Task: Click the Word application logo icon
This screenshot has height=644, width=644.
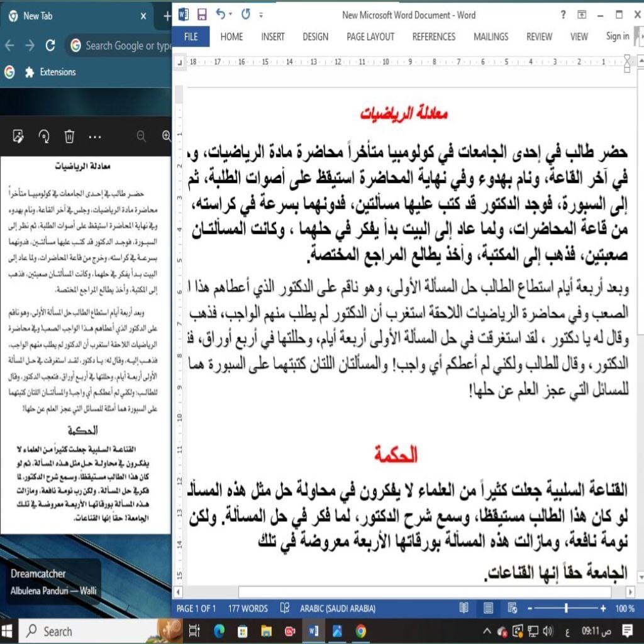Action: (x=183, y=15)
